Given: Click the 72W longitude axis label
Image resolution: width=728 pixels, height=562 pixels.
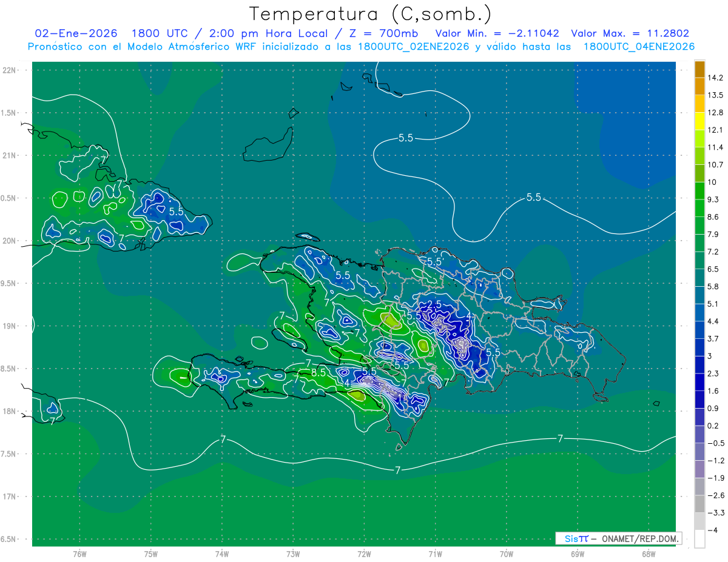Looking at the screenshot, I should click(364, 554).
